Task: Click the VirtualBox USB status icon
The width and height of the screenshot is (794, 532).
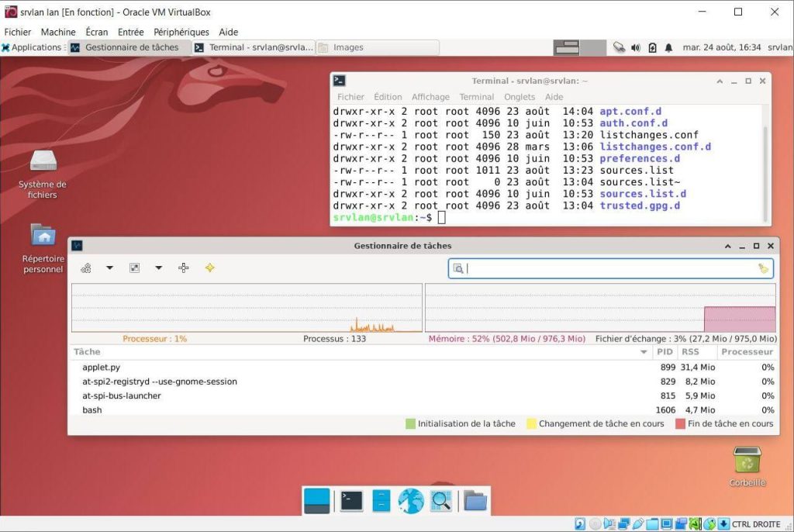Action: pos(638,524)
